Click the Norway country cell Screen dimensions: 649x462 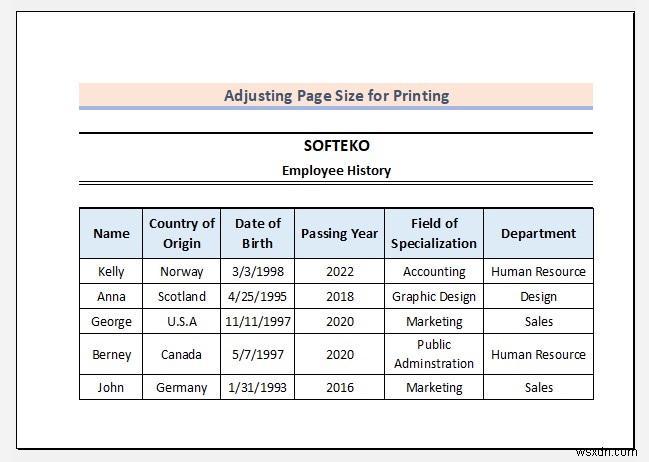pos(181,271)
